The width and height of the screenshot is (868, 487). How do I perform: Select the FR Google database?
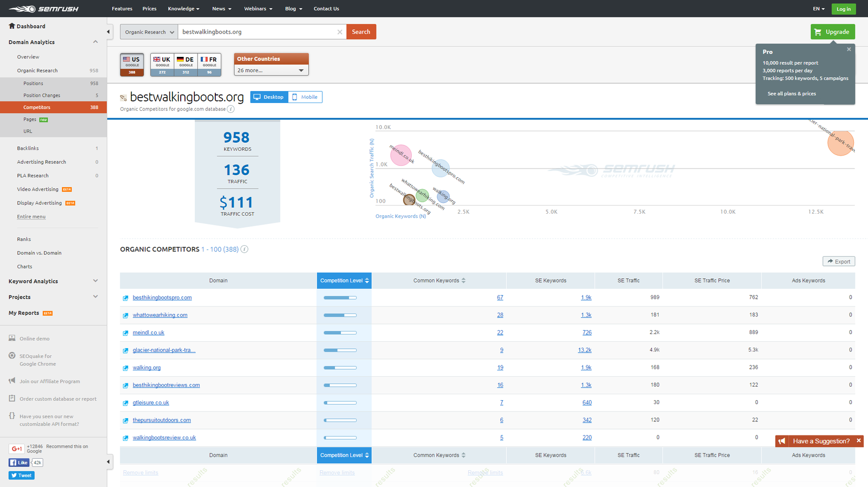tap(209, 65)
